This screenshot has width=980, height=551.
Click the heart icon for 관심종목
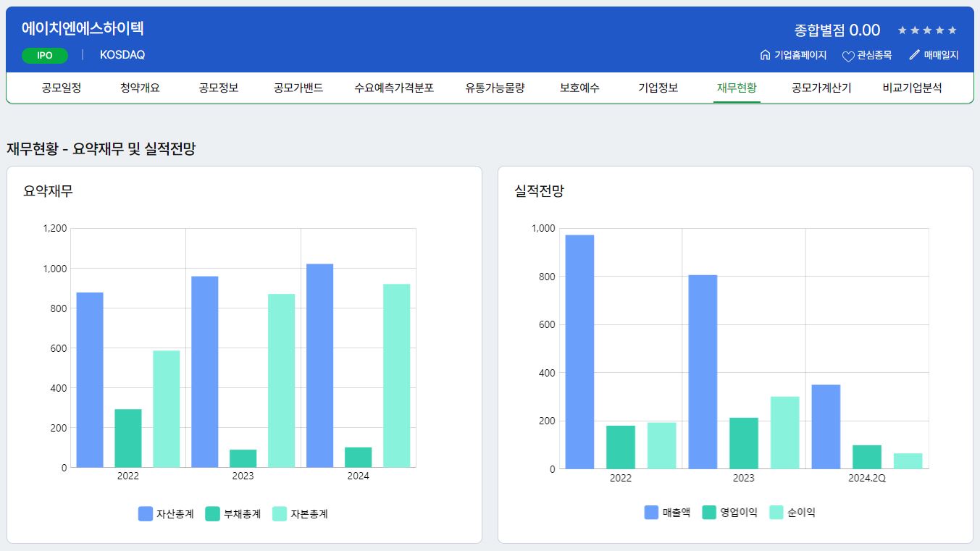pyautogui.click(x=848, y=56)
